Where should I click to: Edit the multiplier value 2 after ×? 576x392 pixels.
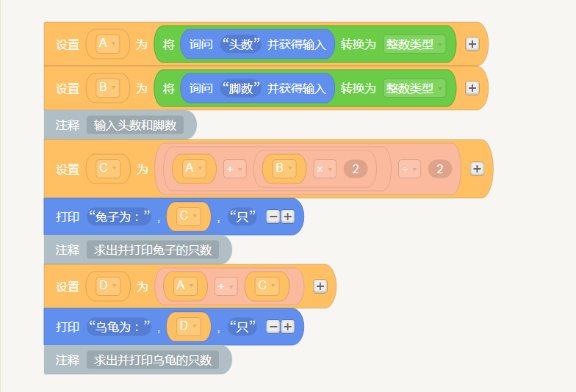click(x=356, y=169)
